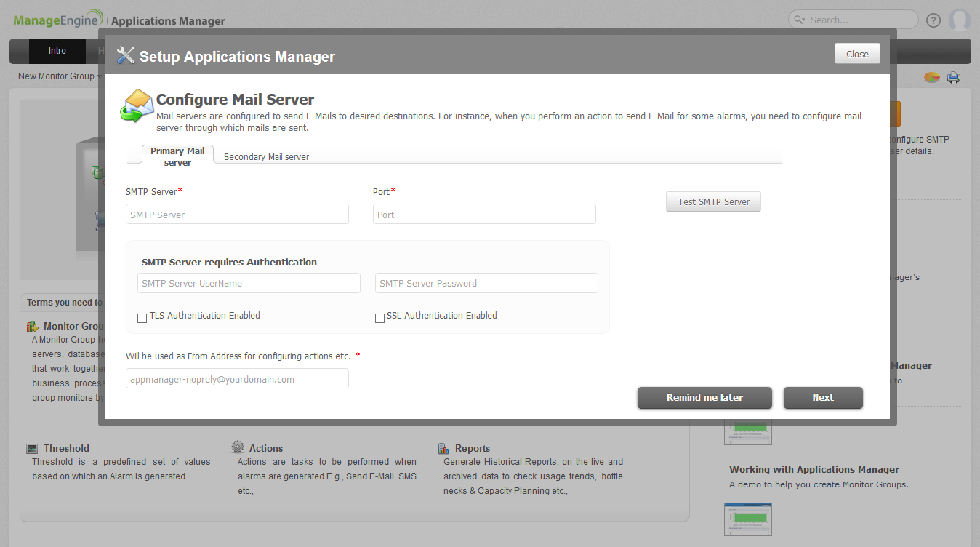Switch to Primary Mail server tab

(177, 156)
